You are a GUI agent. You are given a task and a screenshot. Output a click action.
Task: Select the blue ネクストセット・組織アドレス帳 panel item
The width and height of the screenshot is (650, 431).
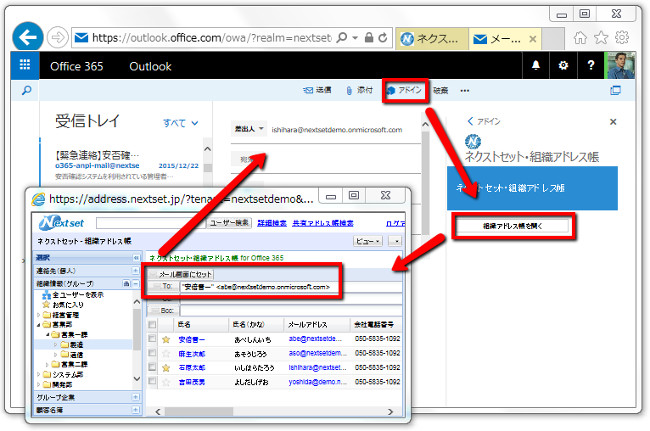pyautogui.click(x=532, y=188)
